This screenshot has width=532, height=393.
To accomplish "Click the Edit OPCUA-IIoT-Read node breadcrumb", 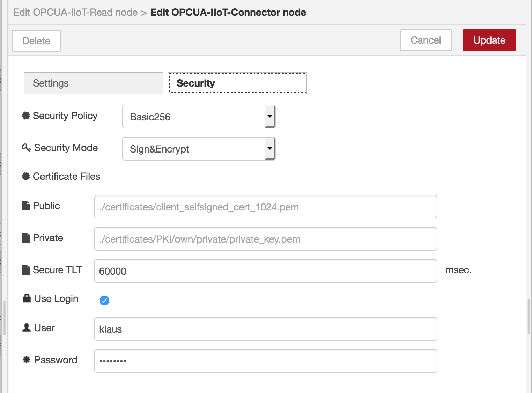I will pos(75,12).
